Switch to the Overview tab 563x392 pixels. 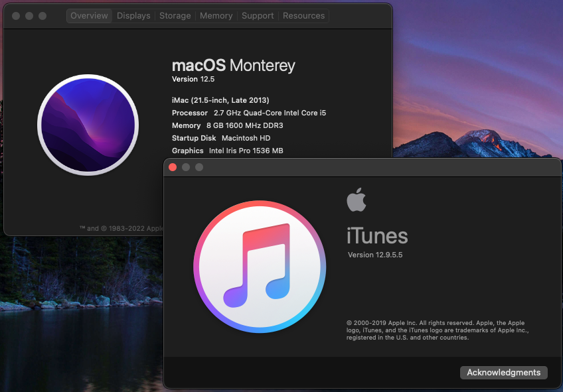[x=89, y=16]
